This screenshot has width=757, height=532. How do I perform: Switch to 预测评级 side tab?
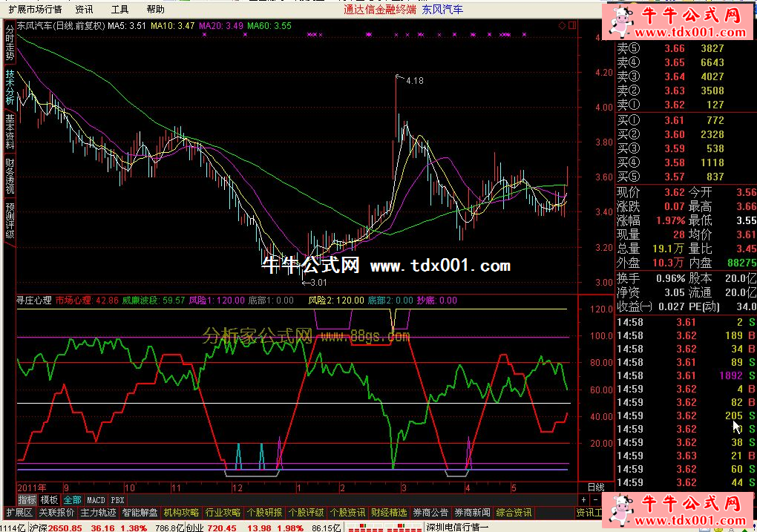10,220
